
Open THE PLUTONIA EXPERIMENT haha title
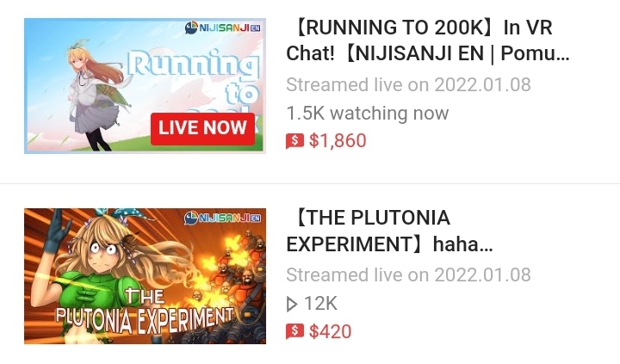pos(389,231)
